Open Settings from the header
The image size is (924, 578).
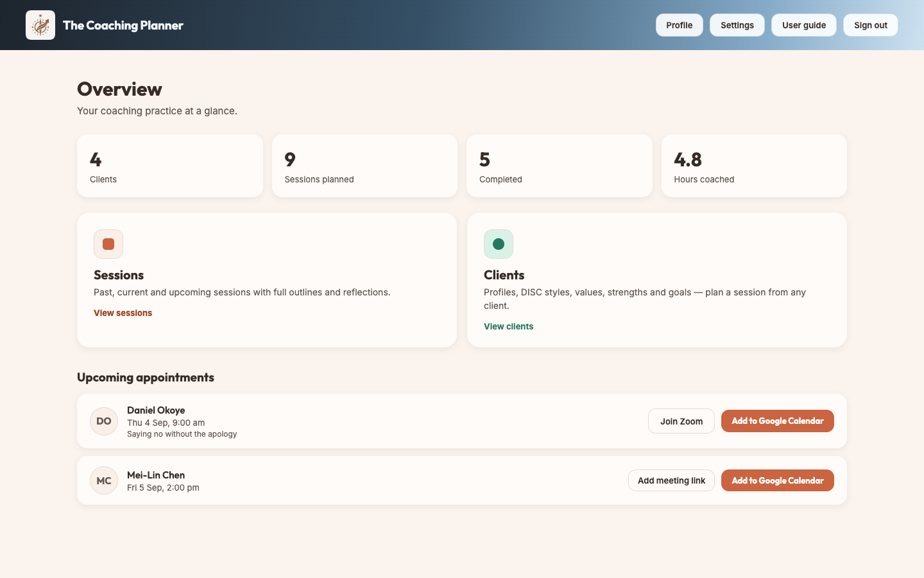click(737, 25)
